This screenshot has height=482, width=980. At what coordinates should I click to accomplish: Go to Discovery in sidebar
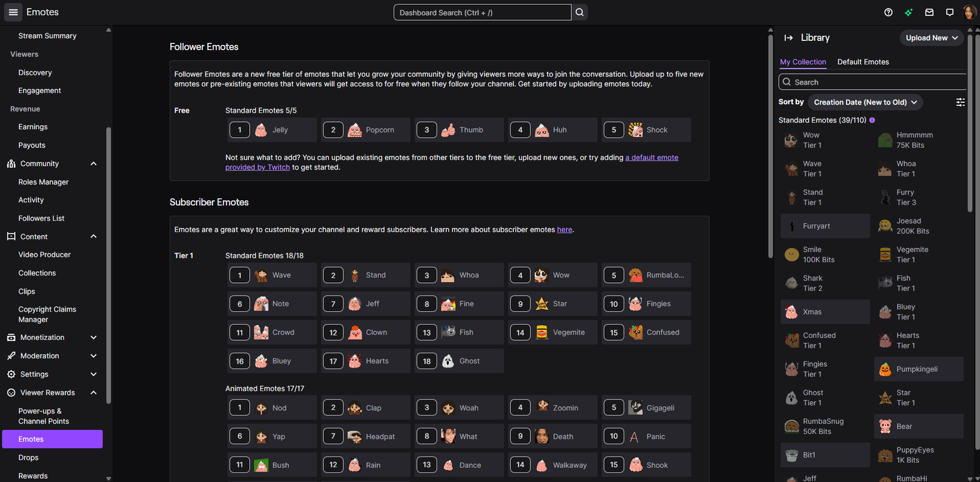[x=35, y=72]
